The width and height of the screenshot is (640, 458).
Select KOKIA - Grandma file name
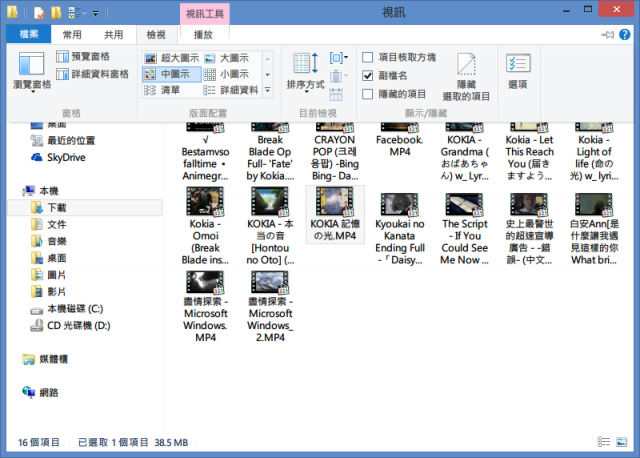coord(464,158)
